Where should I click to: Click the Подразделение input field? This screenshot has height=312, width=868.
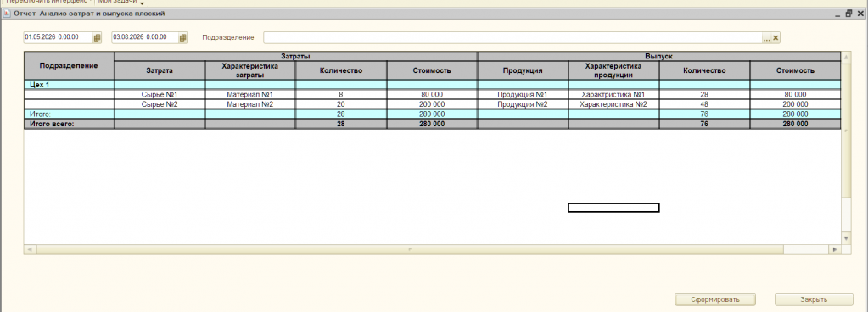click(x=512, y=37)
